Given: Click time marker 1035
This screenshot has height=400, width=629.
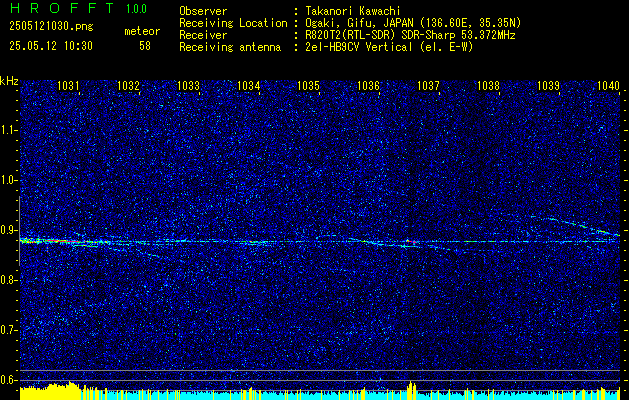Looking at the screenshot, I should pos(308,85).
